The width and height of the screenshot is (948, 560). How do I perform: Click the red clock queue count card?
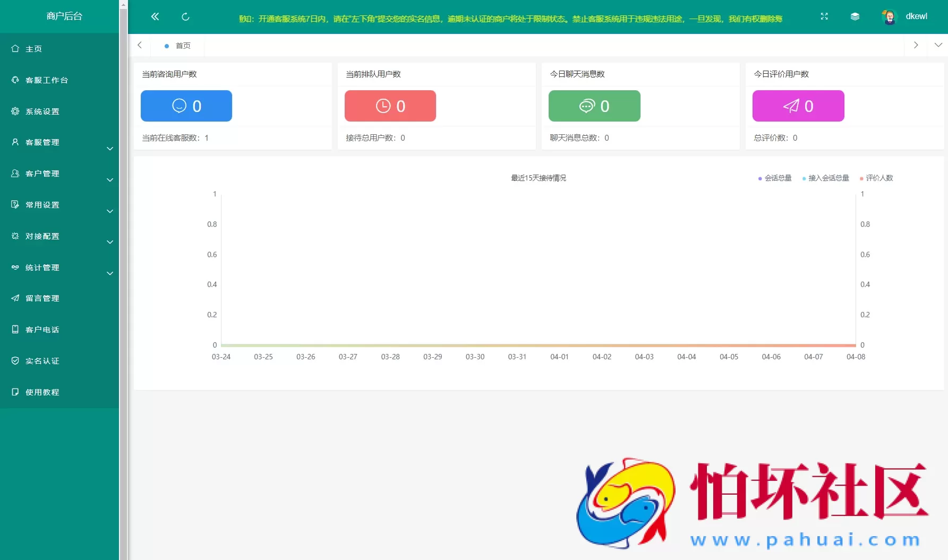[x=390, y=106]
